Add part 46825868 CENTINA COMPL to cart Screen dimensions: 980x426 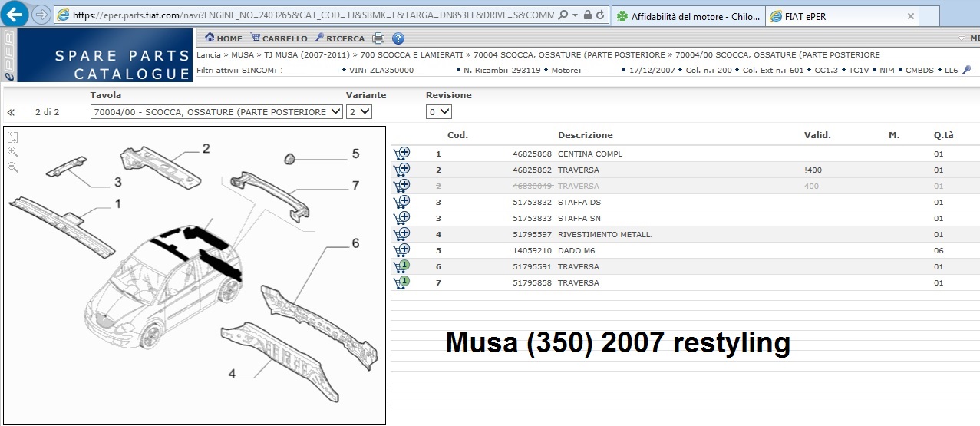tap(401, 154)
